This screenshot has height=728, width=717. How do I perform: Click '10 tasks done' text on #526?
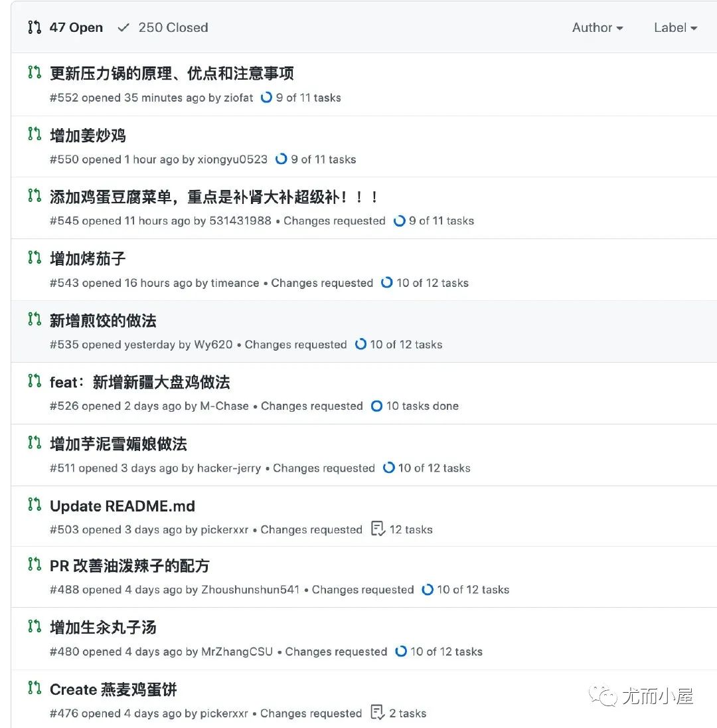tap(422, 407)
